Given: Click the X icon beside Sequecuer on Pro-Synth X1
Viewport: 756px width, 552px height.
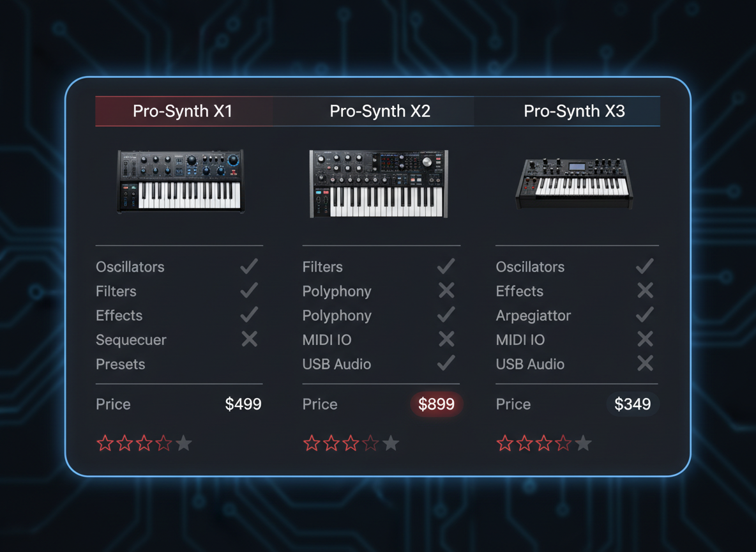Looking at the screenshot, I should click(248, 339).
